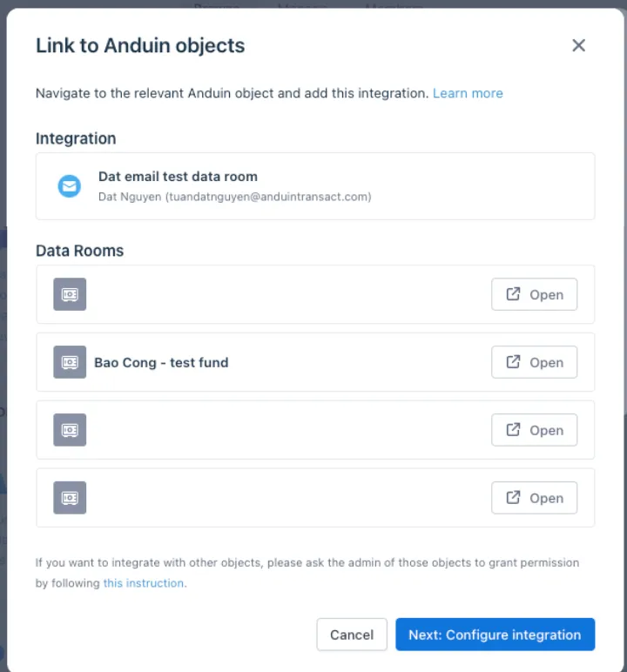Select the Dat email test data room card
Image resolution: width=627 pixels, height=672 pixels.
(x=315, y=186)
